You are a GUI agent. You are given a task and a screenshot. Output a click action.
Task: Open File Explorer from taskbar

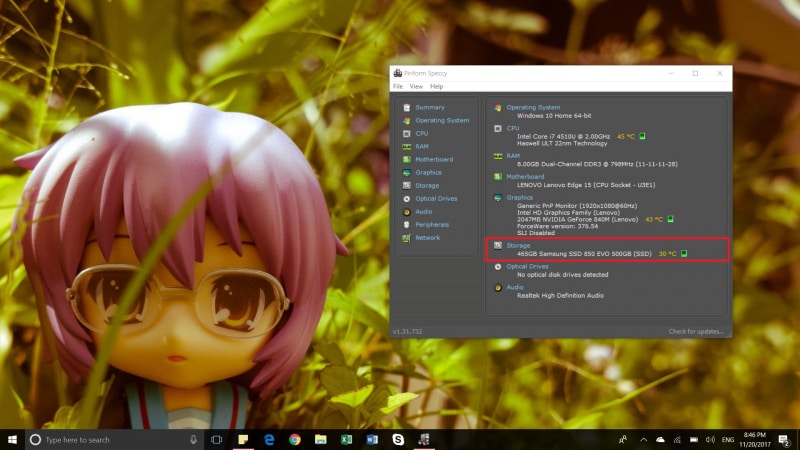click(x=320, y=439)
